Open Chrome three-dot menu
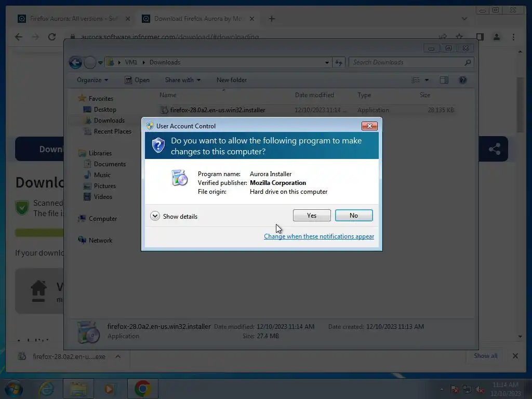The image size is (532, 399). [513, 37]
